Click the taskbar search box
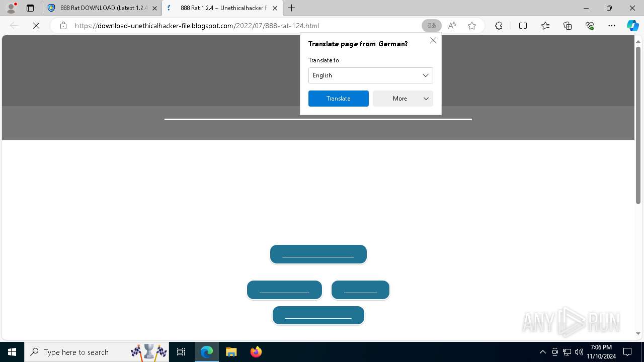Image resolution: width=644 pixels, height=362 pixels. click(97, 352)
